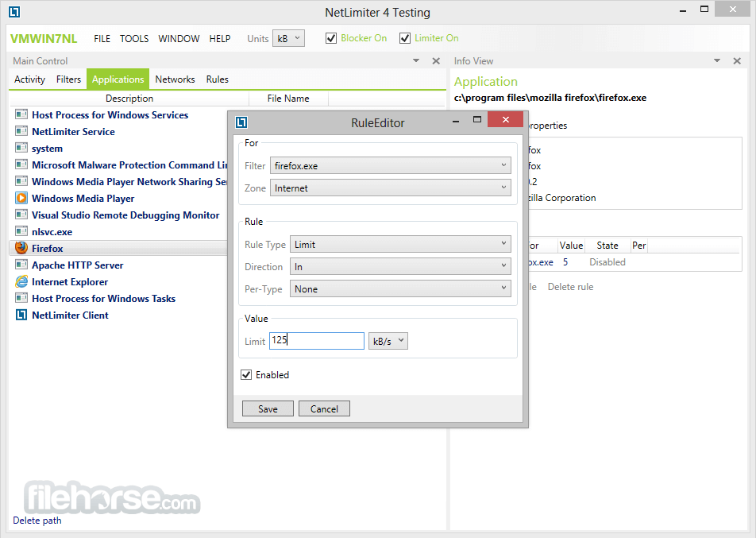Click the Save button

tap(268, 408)
